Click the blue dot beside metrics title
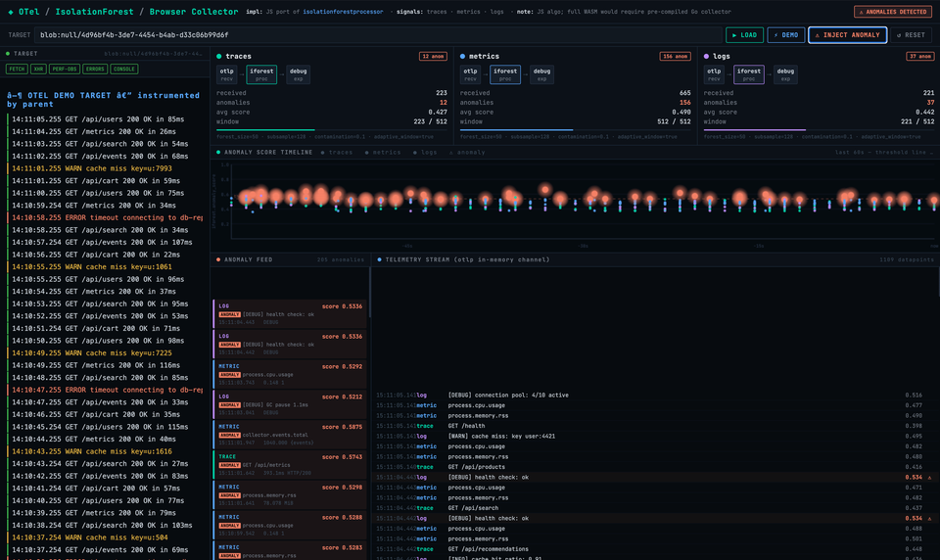Screen dimensions: 940x560 click(x=462, y=57)
